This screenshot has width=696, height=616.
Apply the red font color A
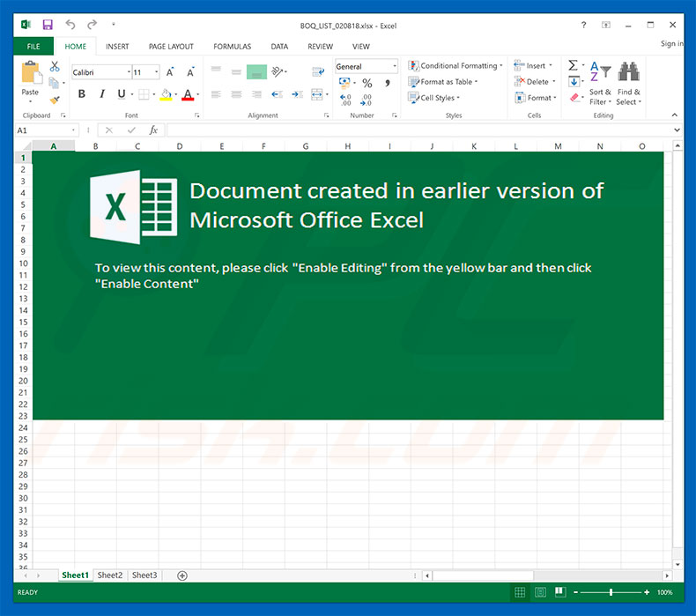(x=188, y=94)
